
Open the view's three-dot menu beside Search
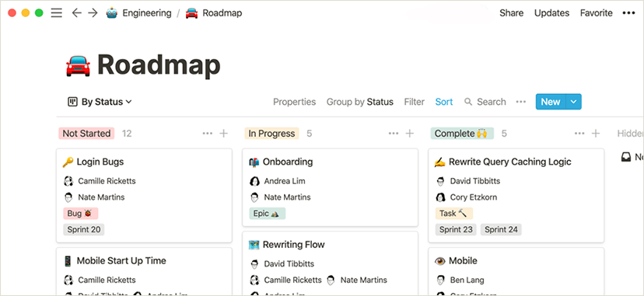521,102
